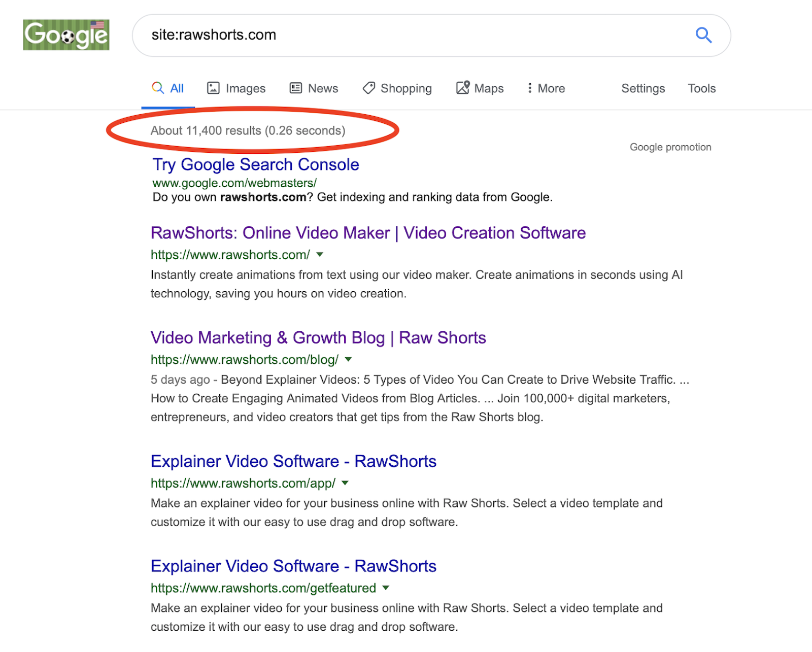This screenshot has width=812, height=652.
Task: Open the Maps tab
Action: [x=480, y=88]
